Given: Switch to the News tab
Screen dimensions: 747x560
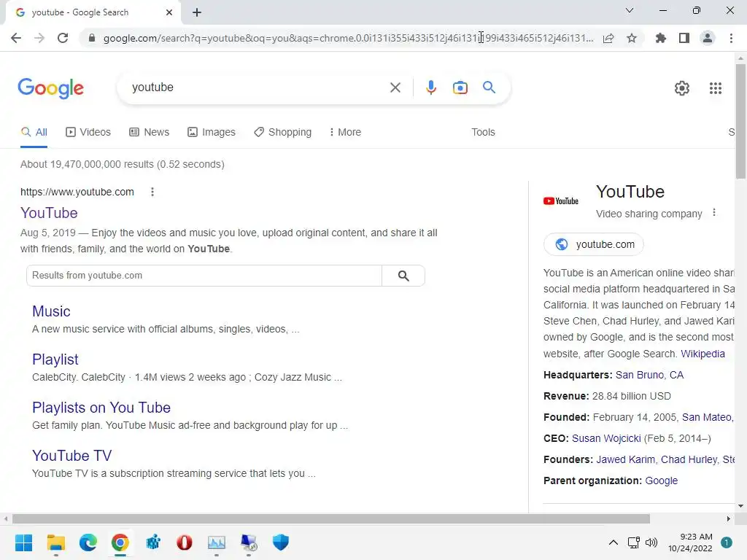Looking at the screenshot, I should pos(149,133).
